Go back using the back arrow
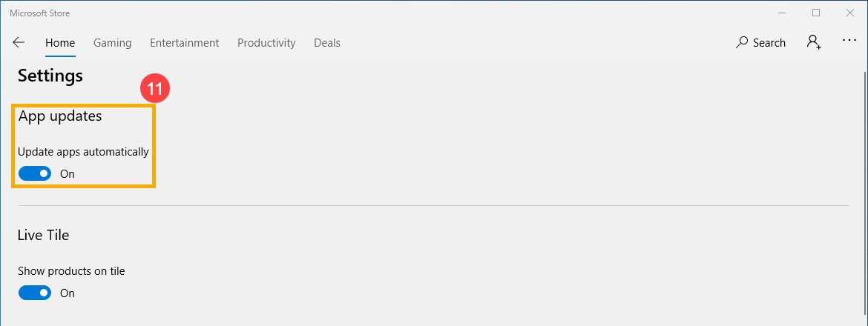This screenshot has width=868, height=326. tap(19, 43)
